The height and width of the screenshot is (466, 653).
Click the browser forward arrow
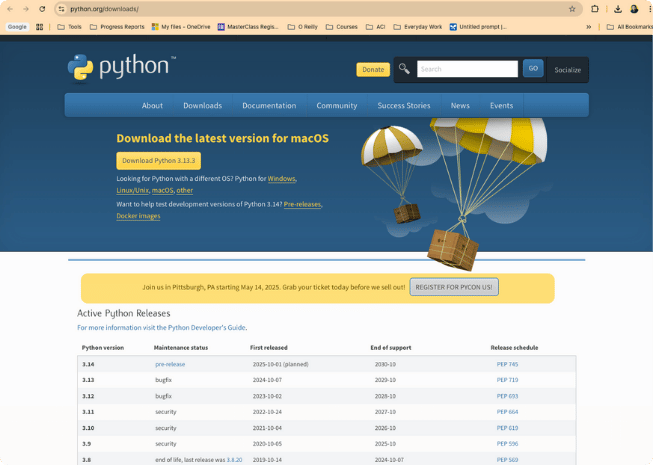coord(26,9)
